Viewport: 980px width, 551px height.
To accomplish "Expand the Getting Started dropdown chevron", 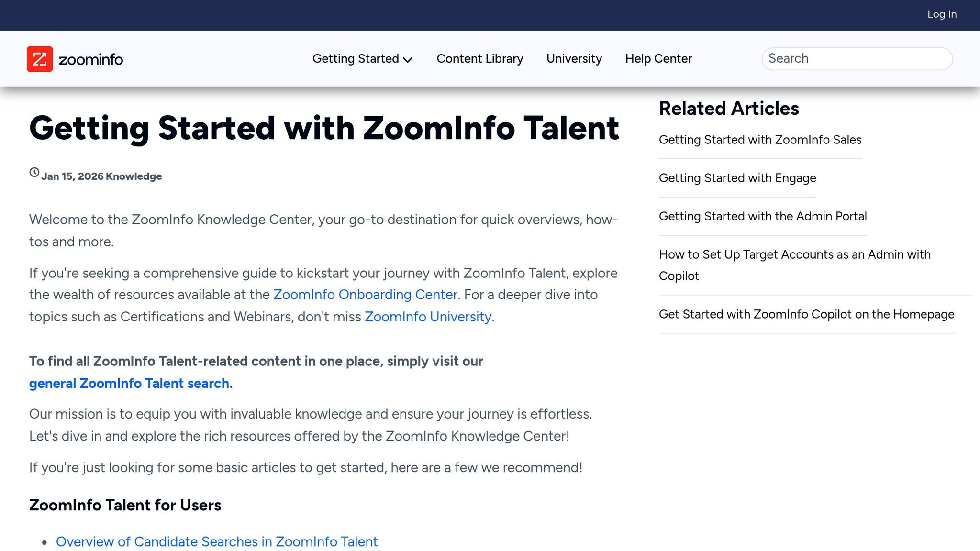I will tap(408, 60).
